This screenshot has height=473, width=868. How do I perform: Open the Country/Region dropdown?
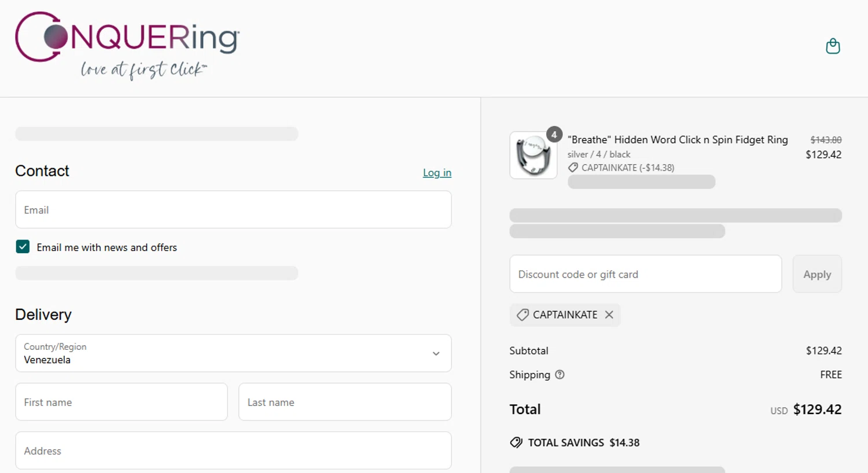tap(233, 353)
